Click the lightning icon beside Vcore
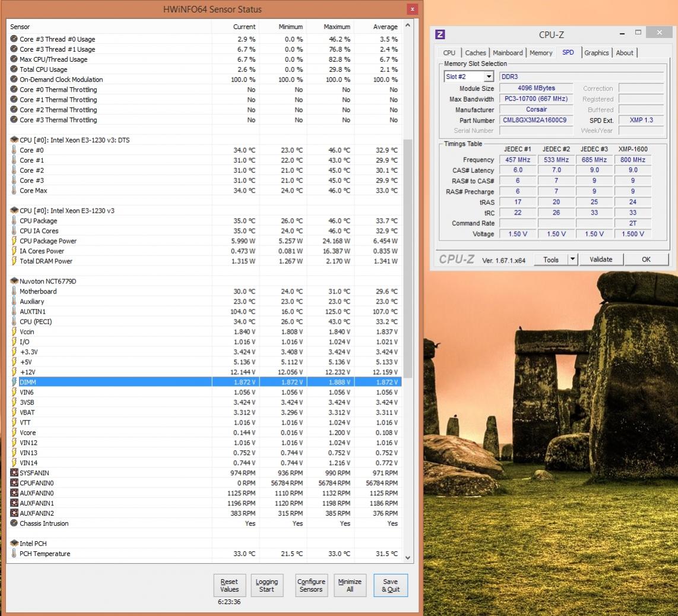 [14, 432]
